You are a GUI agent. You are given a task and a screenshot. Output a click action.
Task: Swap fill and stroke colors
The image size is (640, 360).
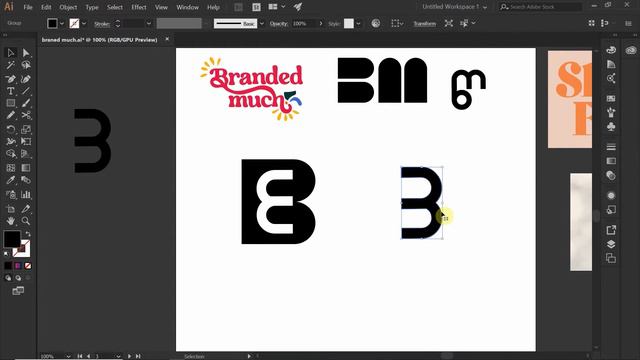click(x=28, y=234)
